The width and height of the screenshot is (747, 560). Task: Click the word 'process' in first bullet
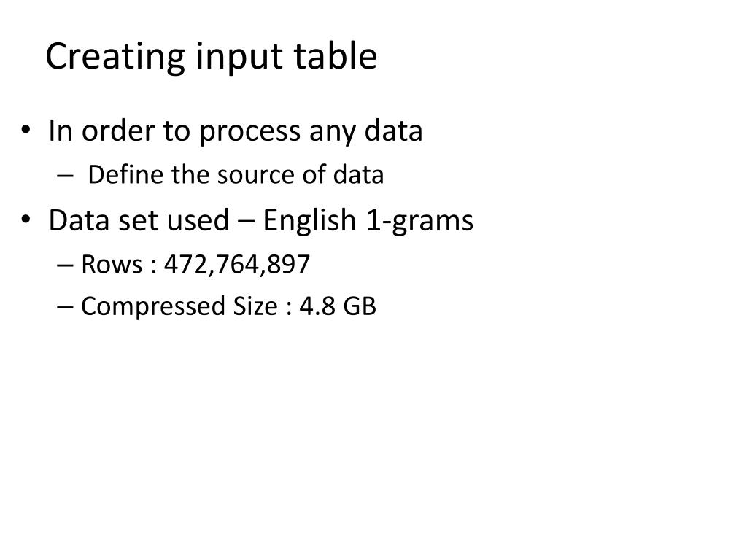[x=249, y=133]
